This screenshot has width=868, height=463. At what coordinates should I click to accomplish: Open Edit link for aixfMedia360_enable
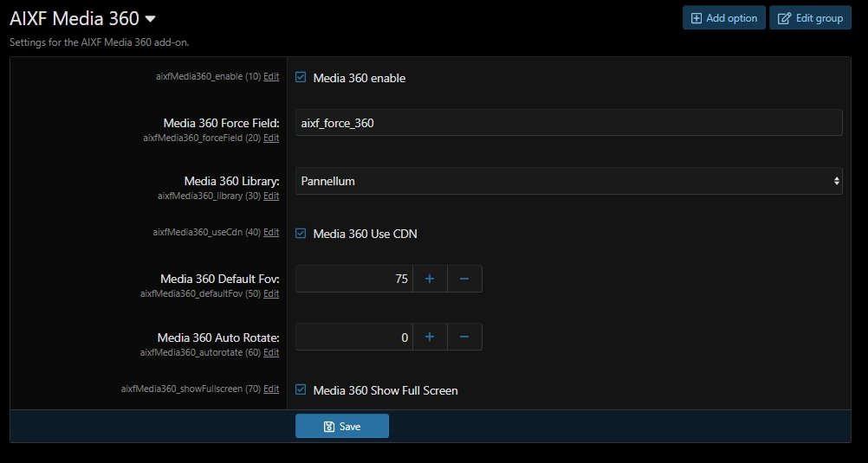tap(271, 77)
